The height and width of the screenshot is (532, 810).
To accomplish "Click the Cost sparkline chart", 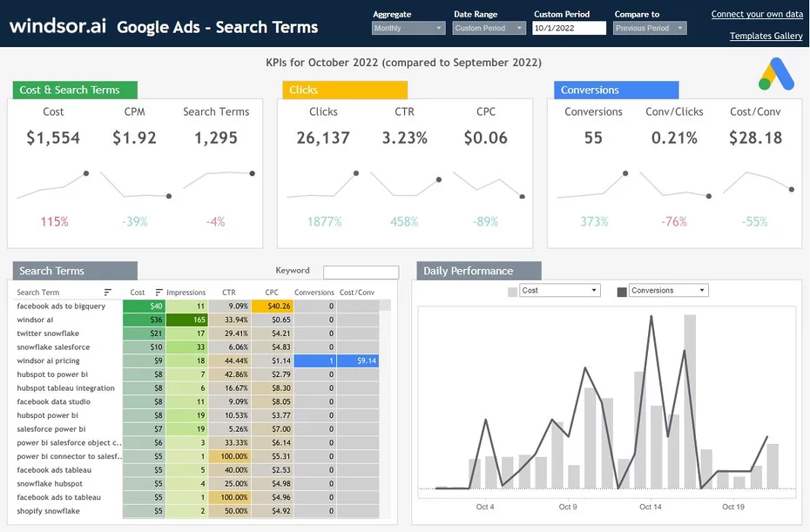I will [x=52, y=185].
